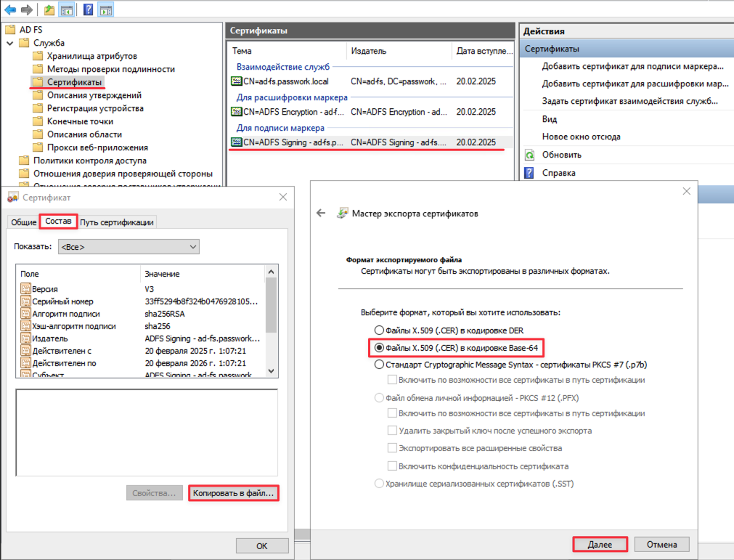
Task: Click the Back navigation arrow in the console toolbar
Action: click(x=9, y=9)
